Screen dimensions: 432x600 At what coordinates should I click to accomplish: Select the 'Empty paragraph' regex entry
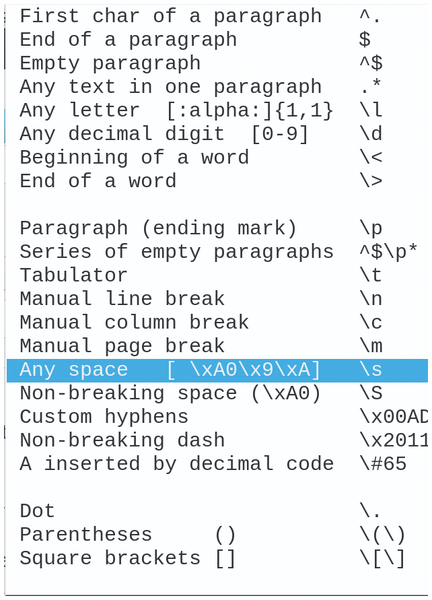click(x=217, y=64)
